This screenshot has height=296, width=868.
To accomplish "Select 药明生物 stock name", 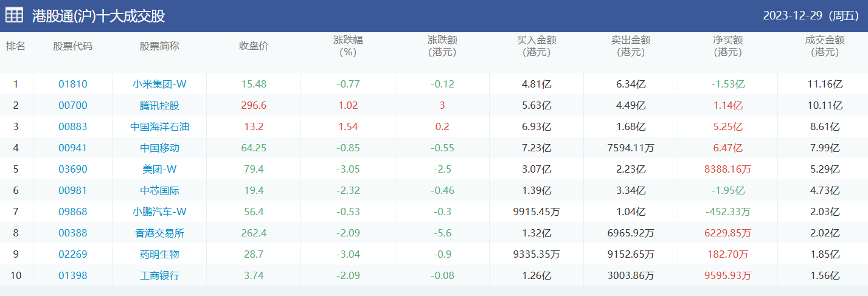I will 159,254.
